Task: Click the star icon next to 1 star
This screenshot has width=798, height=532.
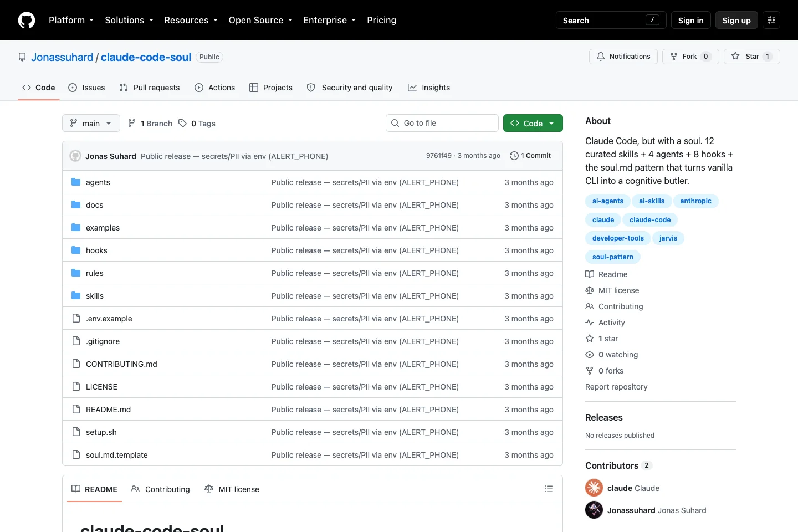Action: click(x=590, y=339)
